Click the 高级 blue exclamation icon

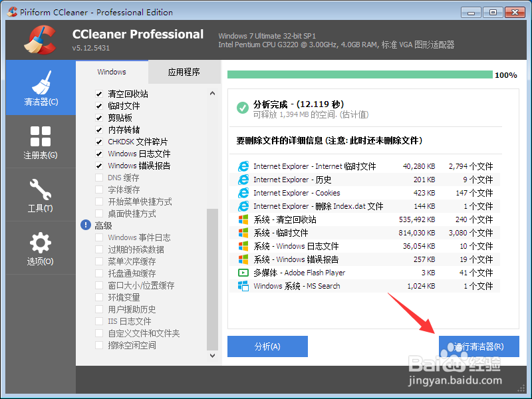pos(86,225)
